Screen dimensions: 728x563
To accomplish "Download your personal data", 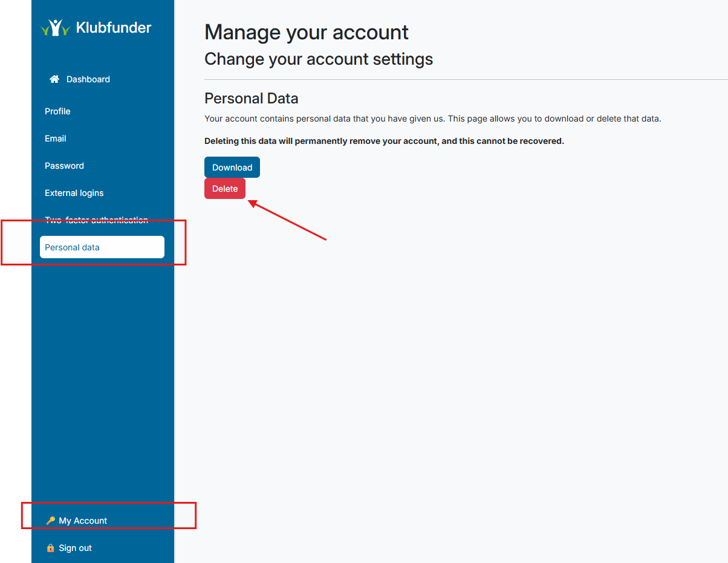I will tap(232, 167).
